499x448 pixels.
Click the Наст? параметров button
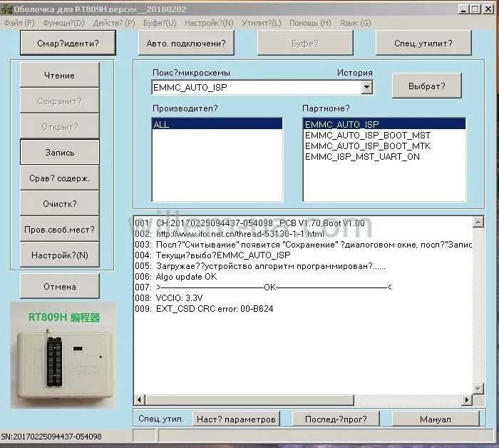point(236,419)
